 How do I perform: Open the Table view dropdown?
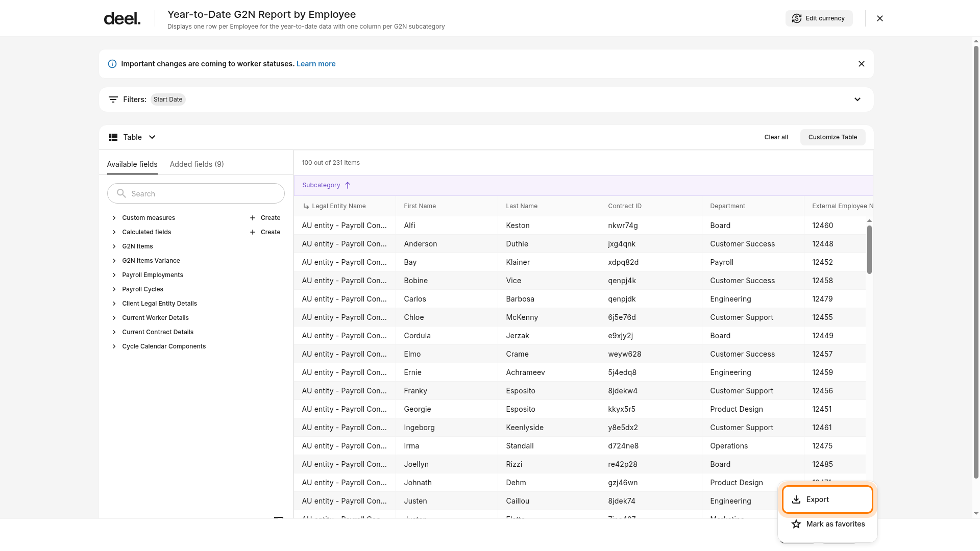click(x=133, y=137)
